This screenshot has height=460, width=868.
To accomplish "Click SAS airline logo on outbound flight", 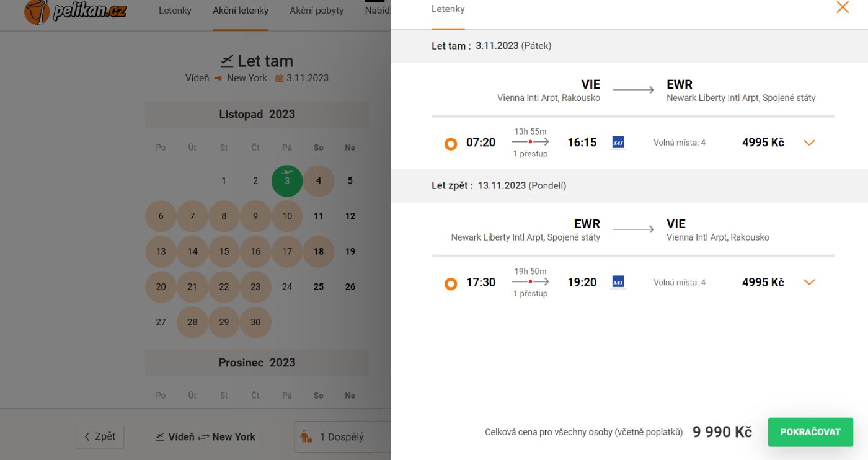I will coord(618,143).
